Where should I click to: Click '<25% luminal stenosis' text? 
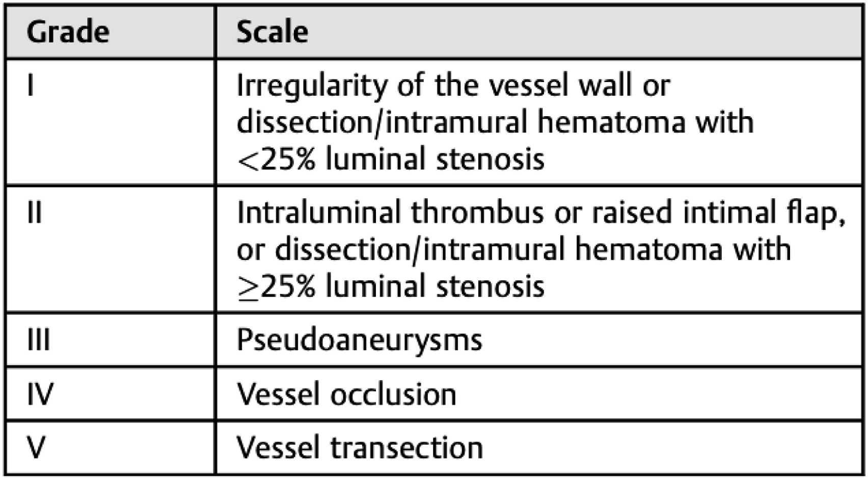pos(391,159)
